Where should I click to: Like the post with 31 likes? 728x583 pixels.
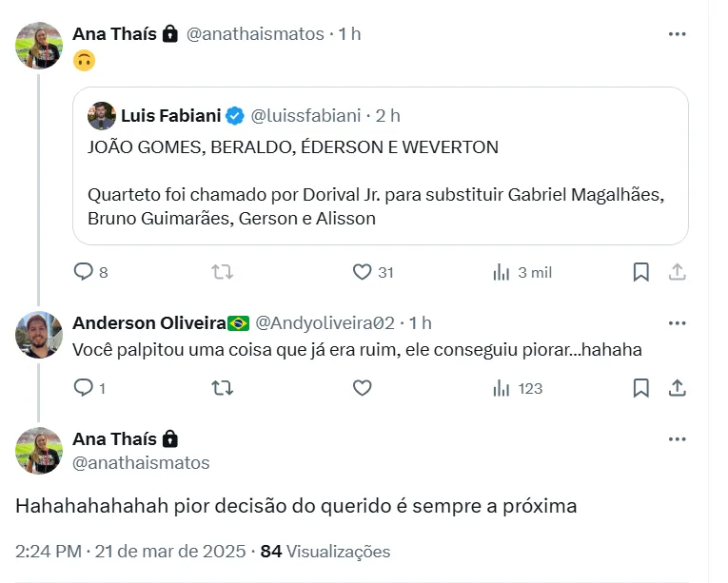tap(362, 272)
